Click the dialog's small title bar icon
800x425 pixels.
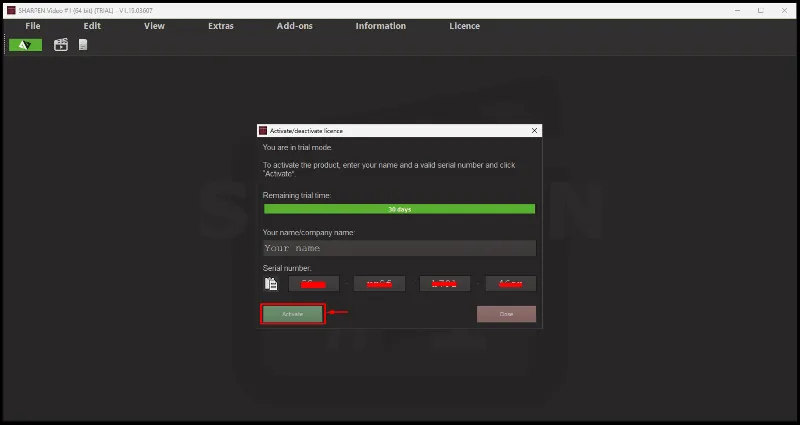263,131
